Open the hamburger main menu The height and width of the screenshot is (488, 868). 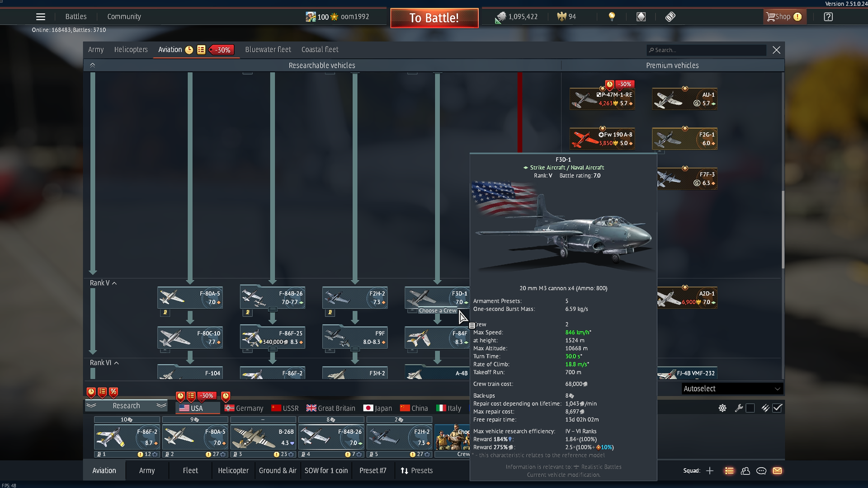point(40,17)
